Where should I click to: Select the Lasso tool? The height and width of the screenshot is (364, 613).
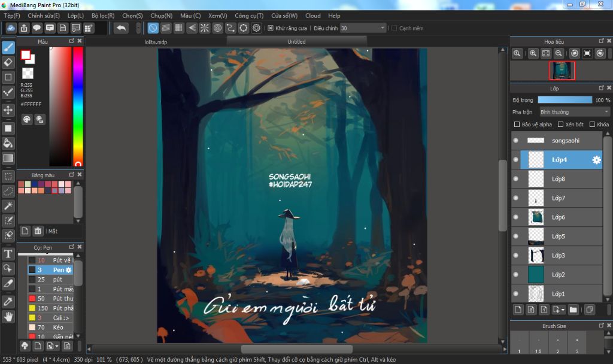coord(8,191)
